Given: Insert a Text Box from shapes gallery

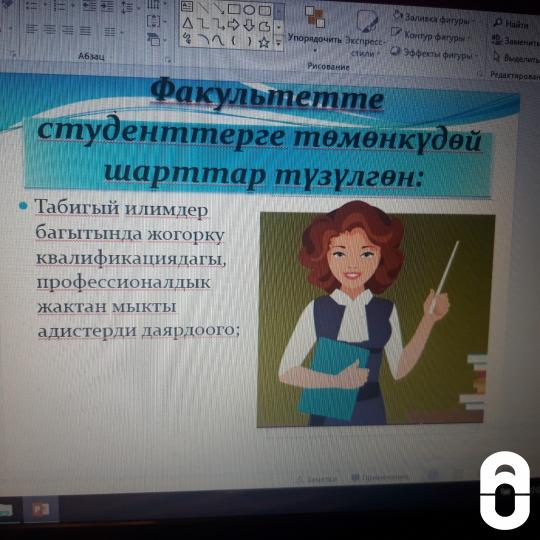Looking at the screenshot, I should pyautogui.click(x=187, y=7).
